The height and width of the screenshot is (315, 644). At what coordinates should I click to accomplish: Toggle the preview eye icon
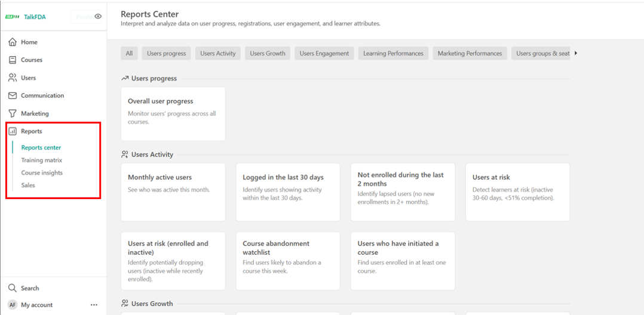click(x=98, y=17)
